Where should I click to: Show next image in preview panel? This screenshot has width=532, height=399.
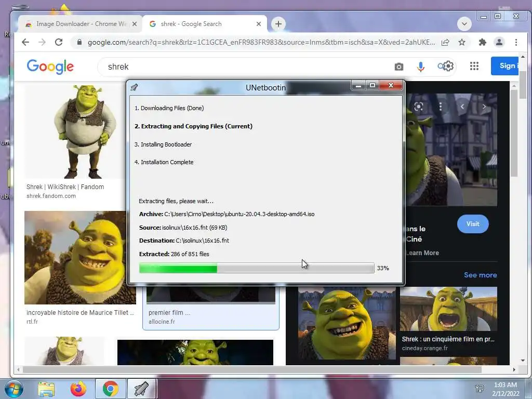click(x=484, y=107)
